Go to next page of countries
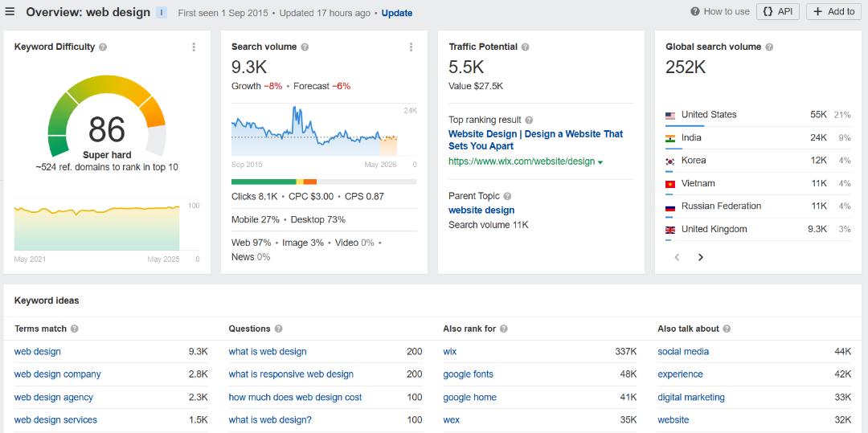The width and height of the screenshot is (868, 433). coord(700,257)
